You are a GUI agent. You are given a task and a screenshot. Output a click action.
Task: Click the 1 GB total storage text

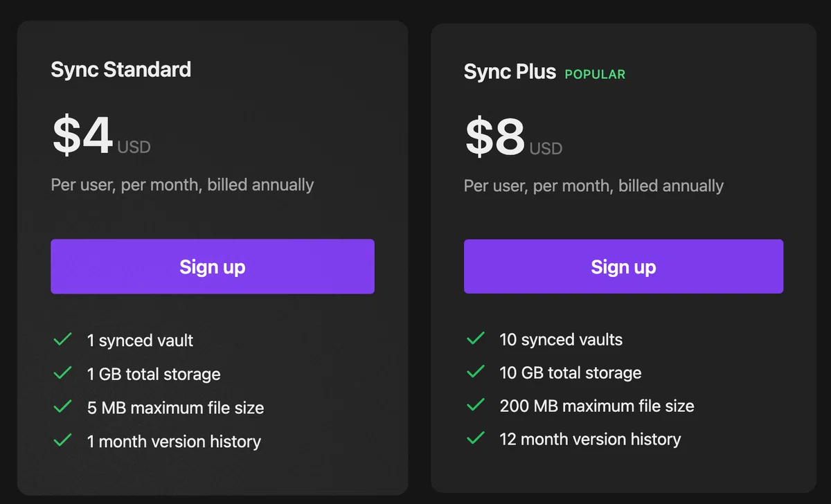[154, 375]
